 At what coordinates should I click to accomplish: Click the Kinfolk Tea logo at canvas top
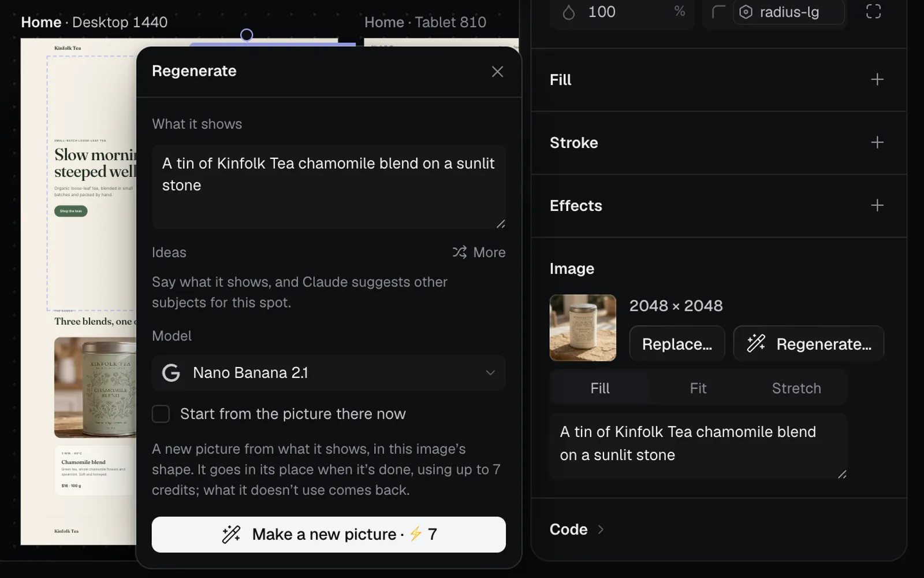pyautogui.click(x=68, y=48)
